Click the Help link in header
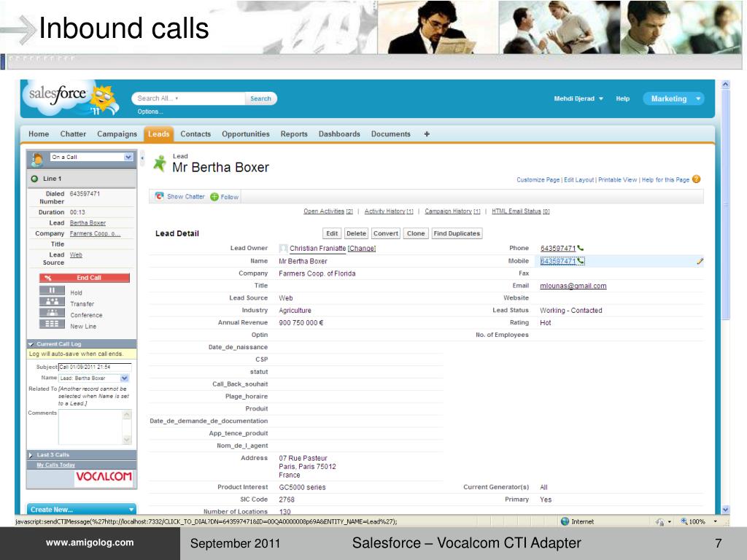This screenshot has width=747, height=560. (623, 98)
